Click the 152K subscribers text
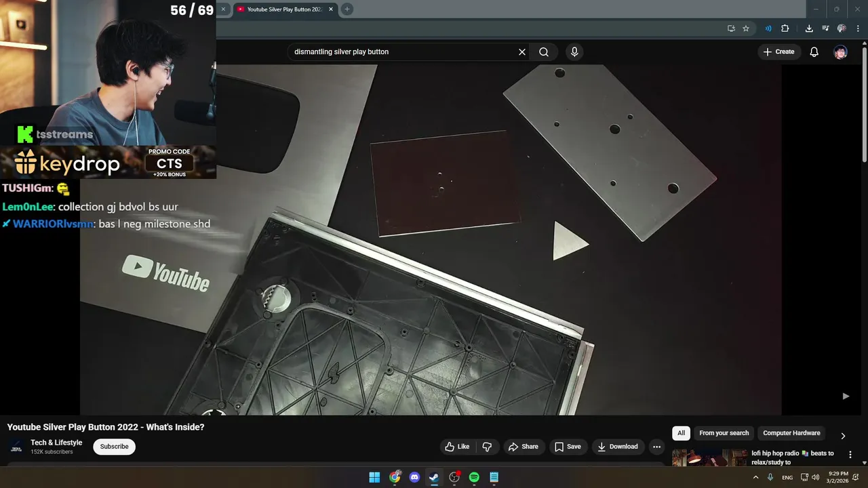868x488 pixels. click(52, 452)
